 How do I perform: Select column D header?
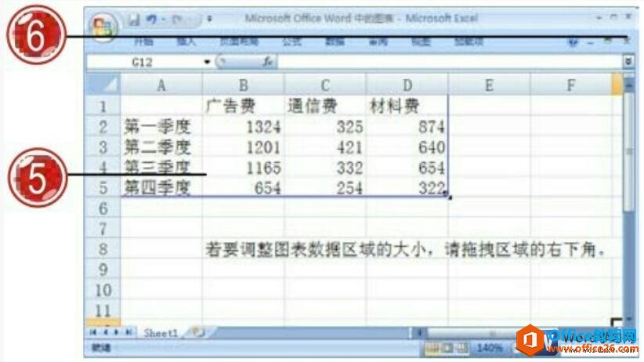click(x=407, y=85)
